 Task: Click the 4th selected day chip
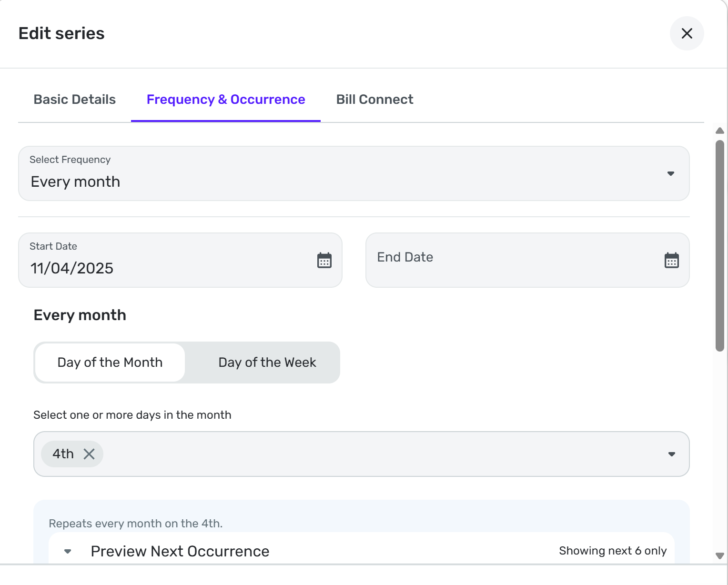pos(63,454)
